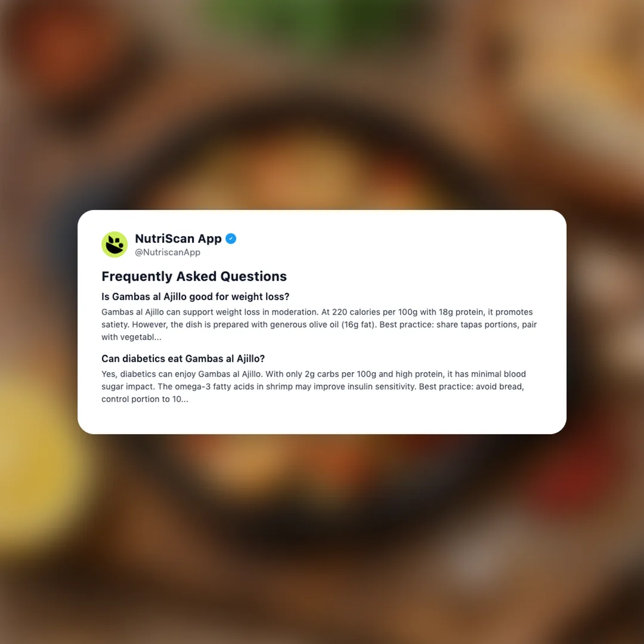This screenshot has width=644, height=644.
Task: Click the NutriScan green bowl avatar logo
Action: point(114,244)
